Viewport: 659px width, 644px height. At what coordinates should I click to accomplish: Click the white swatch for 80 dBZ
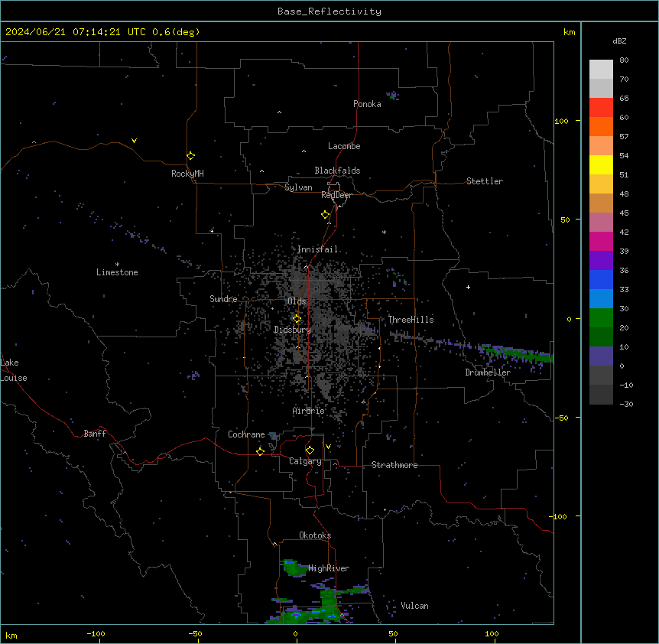point(601,70)
